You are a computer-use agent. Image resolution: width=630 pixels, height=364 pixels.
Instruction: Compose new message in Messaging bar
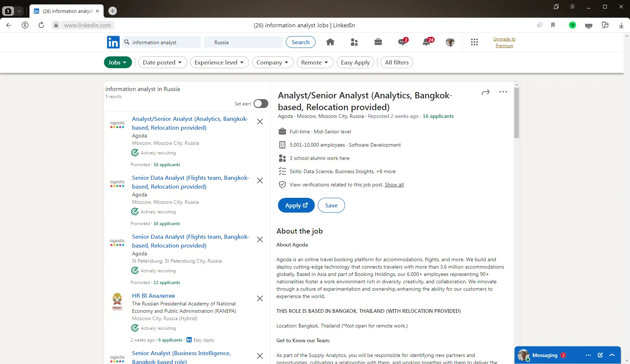pyautogui.click(x=600, y=355)
